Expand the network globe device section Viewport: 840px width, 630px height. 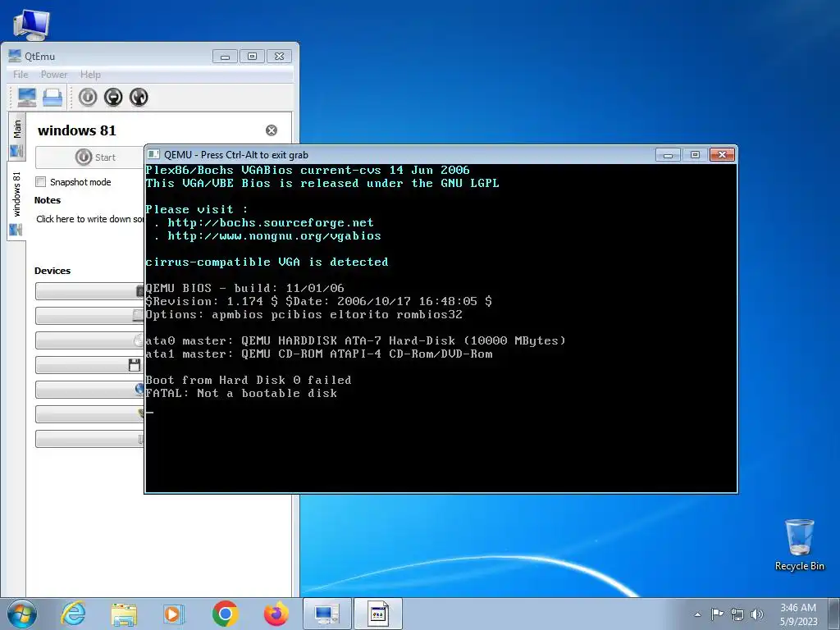click(x=90, y=390)
